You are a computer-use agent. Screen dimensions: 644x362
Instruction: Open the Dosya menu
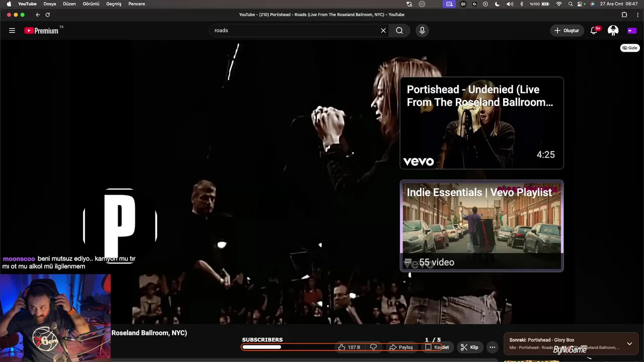click(50, 4)
